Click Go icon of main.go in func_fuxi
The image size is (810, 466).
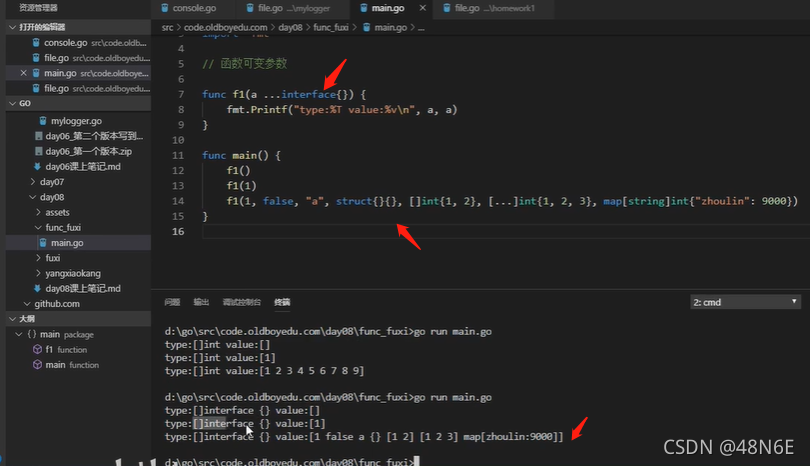[43, 242]
